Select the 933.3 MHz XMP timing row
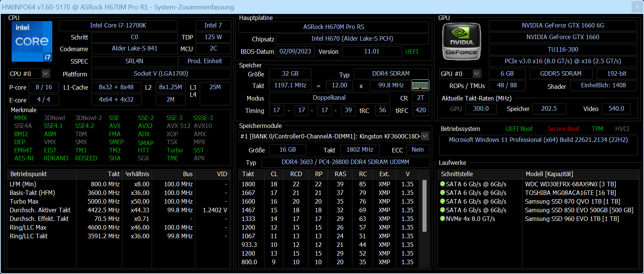This screenshot has width=644, height=274. click(331, 245)
